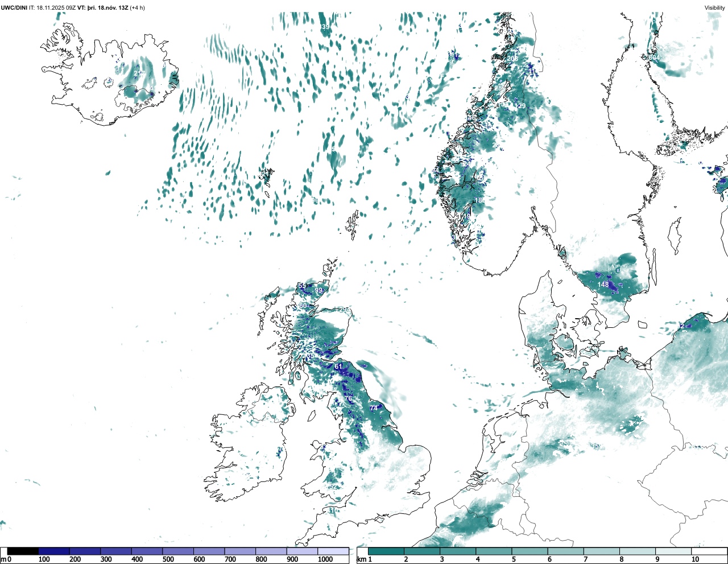Click the lightest swatch after 1000 m
Image resolution: width=728 pixels, height=564 pixels.
[x=333, y=551]
